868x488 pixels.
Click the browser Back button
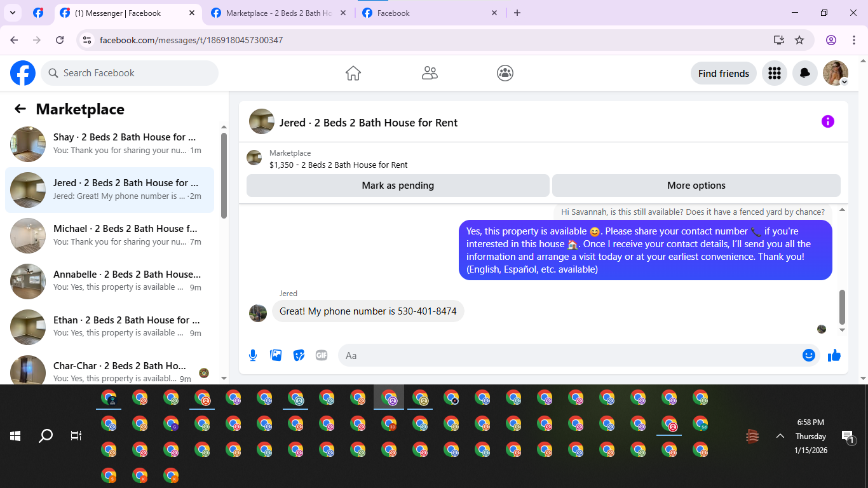[14, 40]
